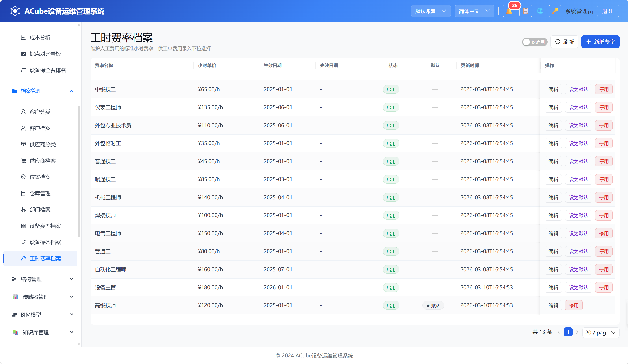Expand the 结构管理 menu chevron

coord(72,279)
